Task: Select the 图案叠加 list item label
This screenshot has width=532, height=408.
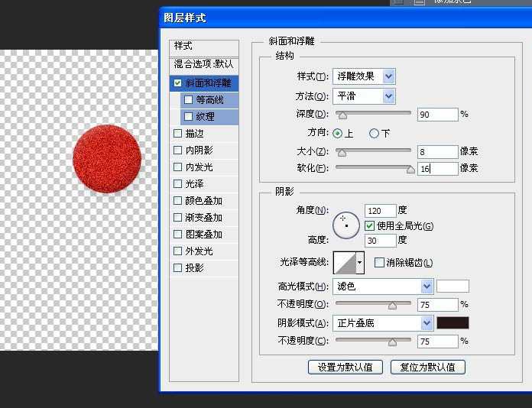Action: (x=203, y=234)
